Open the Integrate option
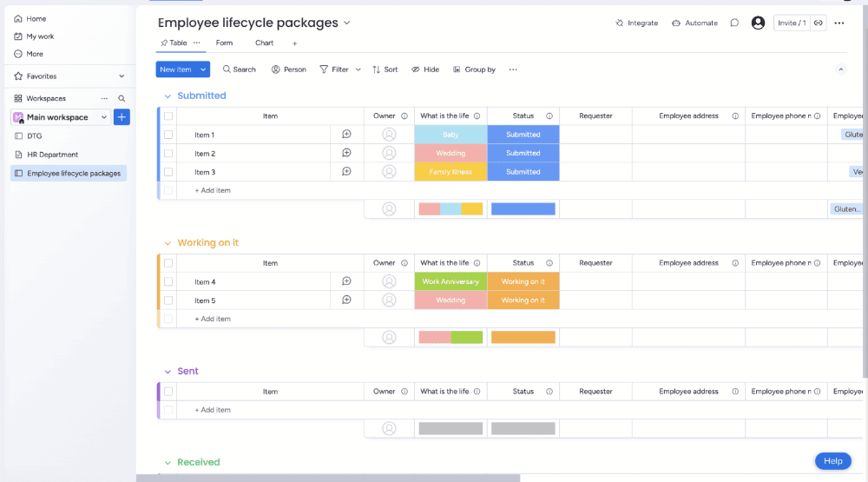Image resolution: width=868 pixels, height=482 pixels. 636,23
